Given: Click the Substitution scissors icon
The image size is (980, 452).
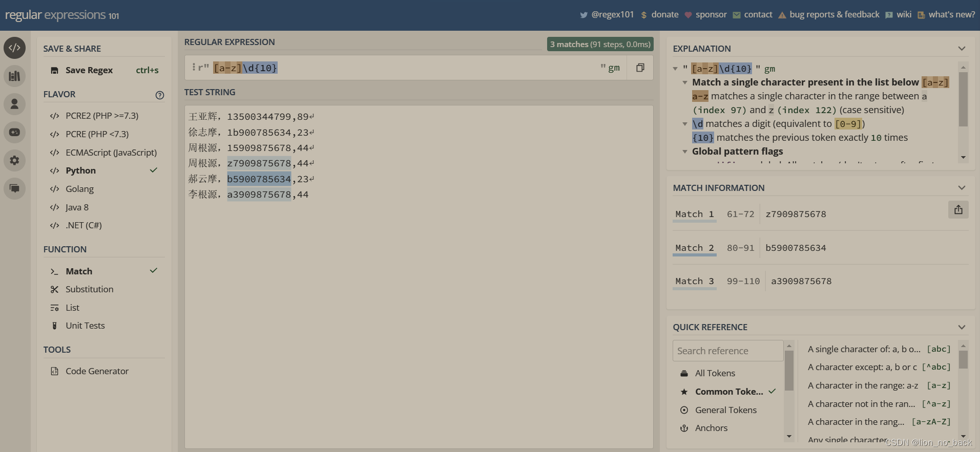Looking at the screenshot, I should tap(54, 290).
